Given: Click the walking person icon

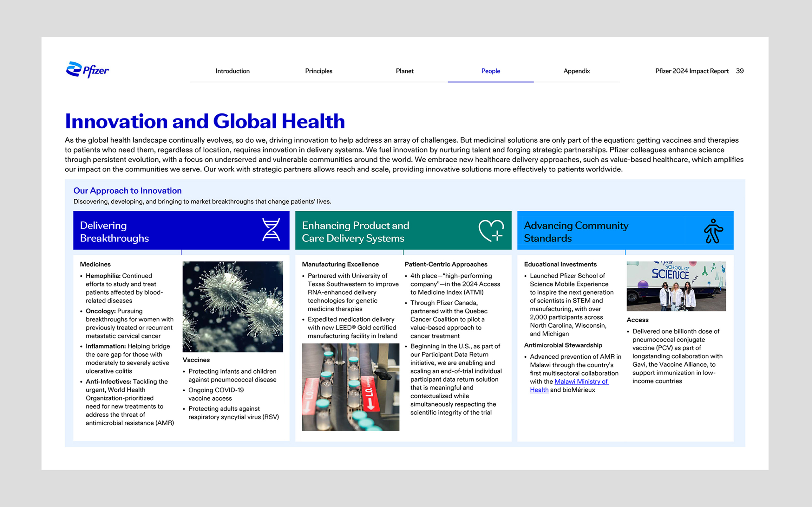Looking at the screenshot, I should click(x=713, y=231).
